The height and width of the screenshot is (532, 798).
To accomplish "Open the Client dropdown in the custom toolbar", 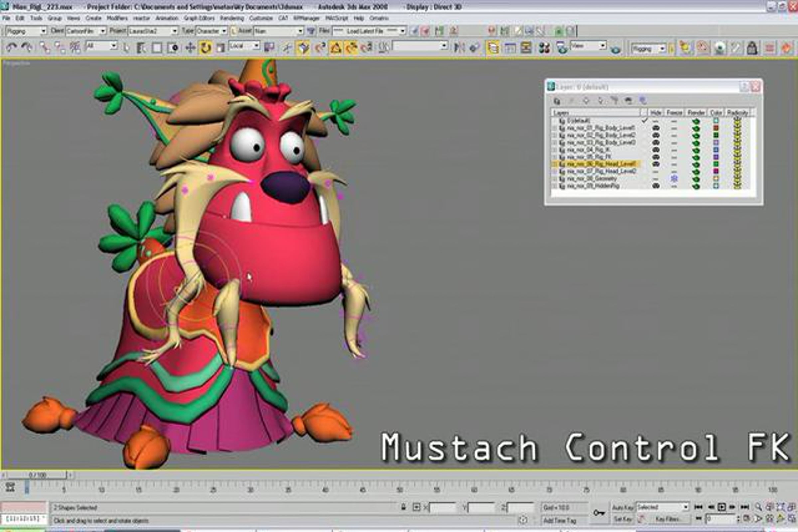I will (x=85, y=31).
